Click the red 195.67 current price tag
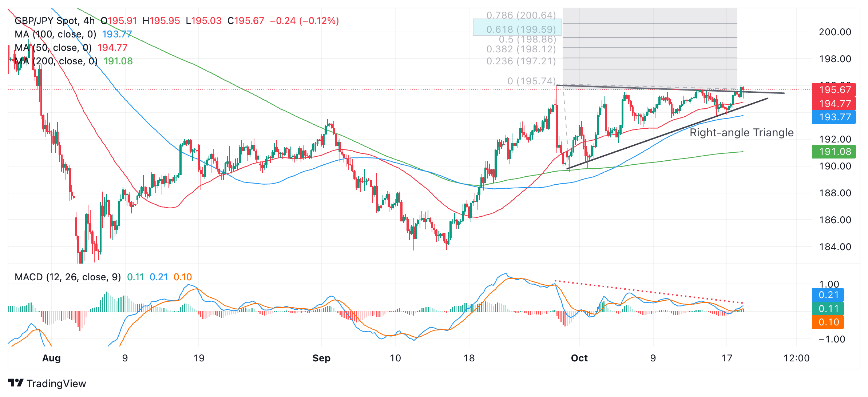Image resolution: width=868 pixels, height=397 pixels. [x=835, y=90]
